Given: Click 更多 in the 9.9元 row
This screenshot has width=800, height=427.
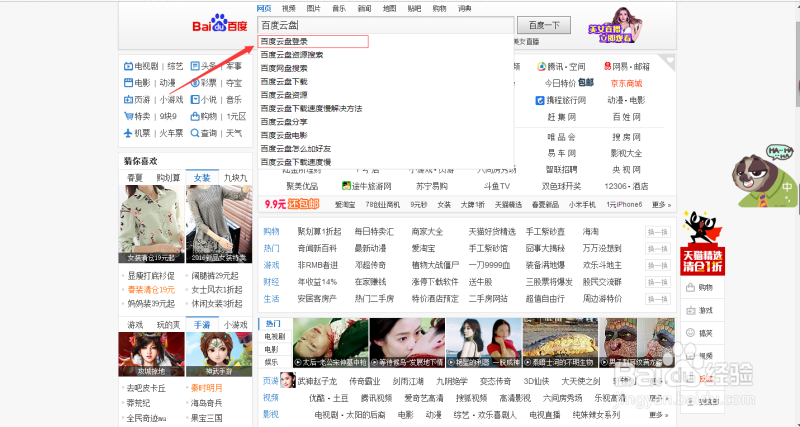Looking at the screenshot, I should click(x=661, y=205).
